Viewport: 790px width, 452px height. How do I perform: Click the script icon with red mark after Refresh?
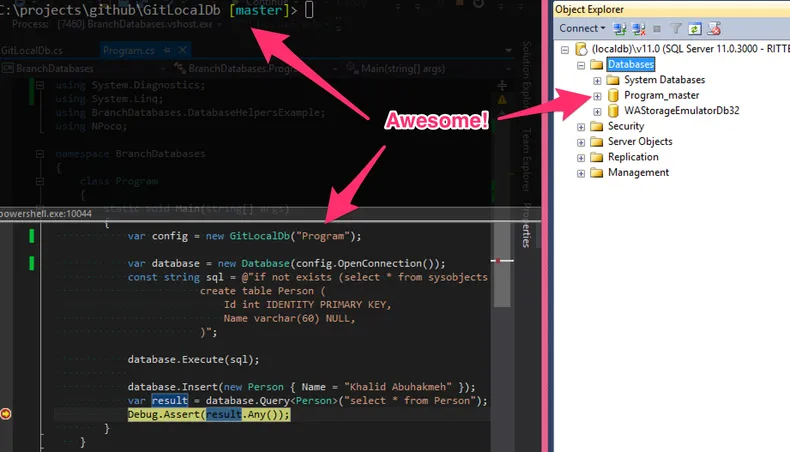713,29
